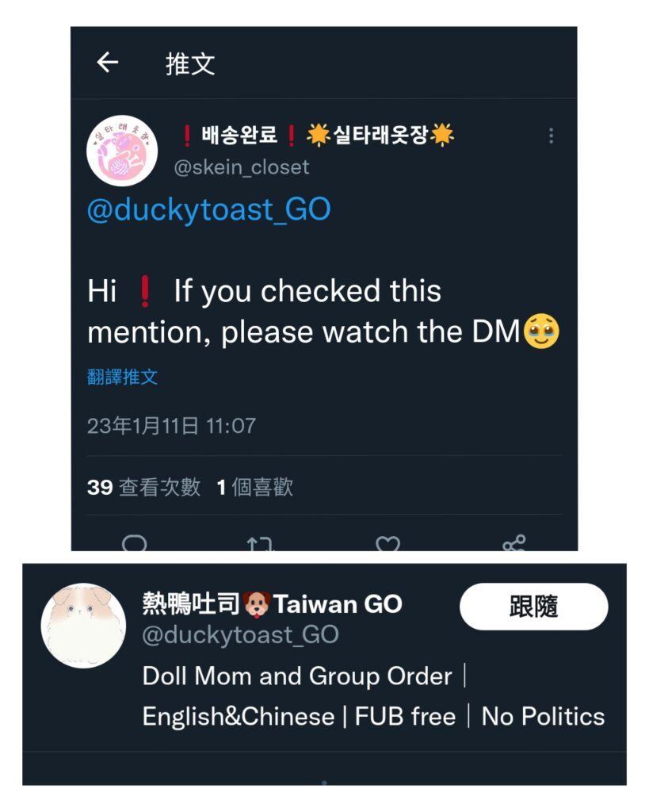Tap the tweet timestamp 23年1月11日 11:07
This screenshot has width=649, height=812.
click(171, 426)
